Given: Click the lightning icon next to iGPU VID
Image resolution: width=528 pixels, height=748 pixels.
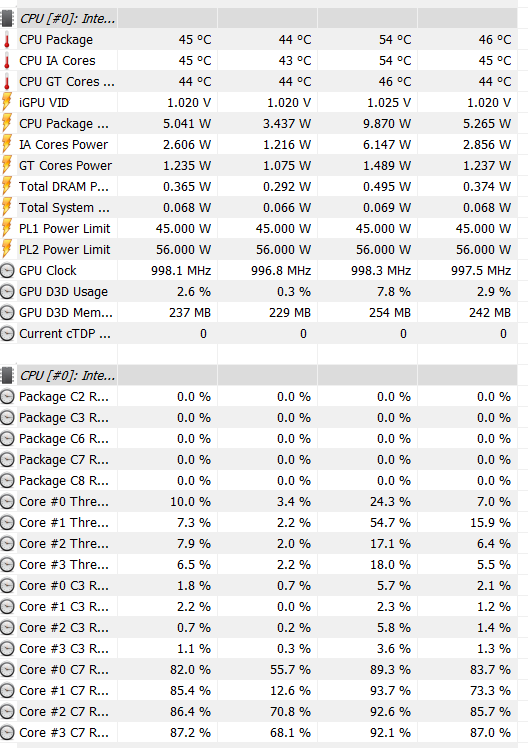Looking at the screenshot, I should 7,102.
